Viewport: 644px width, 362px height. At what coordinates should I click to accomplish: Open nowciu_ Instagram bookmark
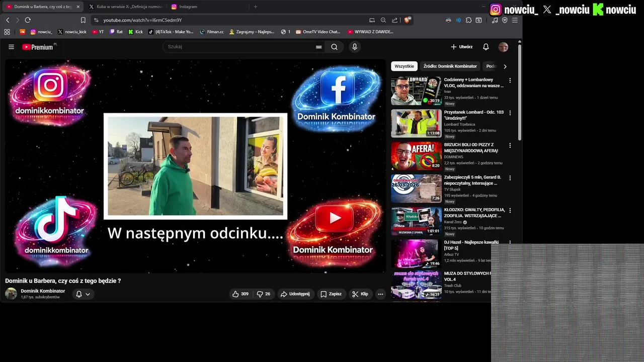pyautogui.click(x=41, y=32)
